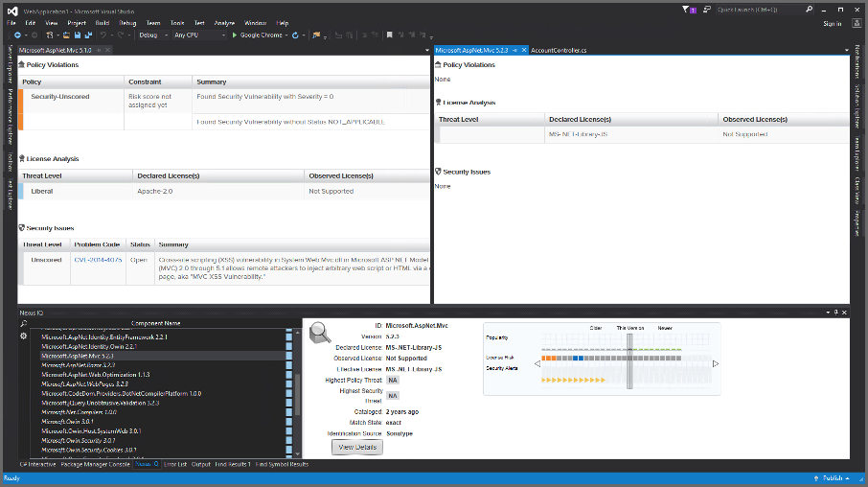This screenshot has width=868, height=487.
Task: Click the Sign in link
Action: point(832,24)
